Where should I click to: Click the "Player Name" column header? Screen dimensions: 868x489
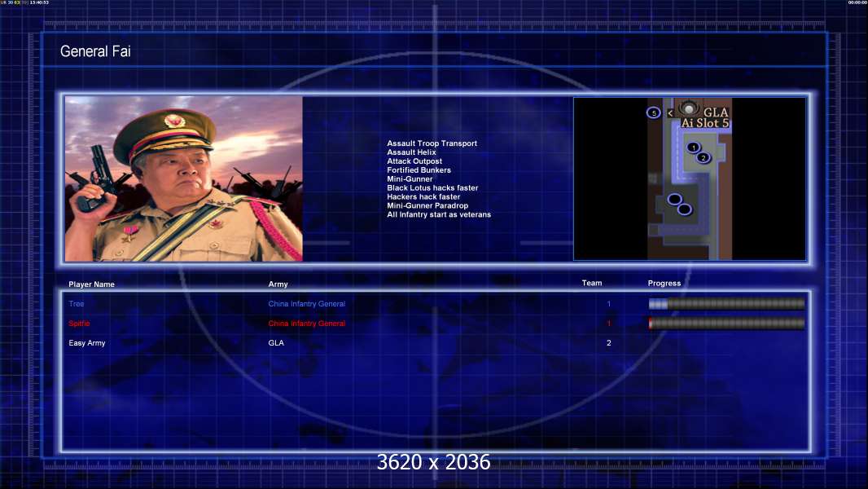[x=91, y=284]
